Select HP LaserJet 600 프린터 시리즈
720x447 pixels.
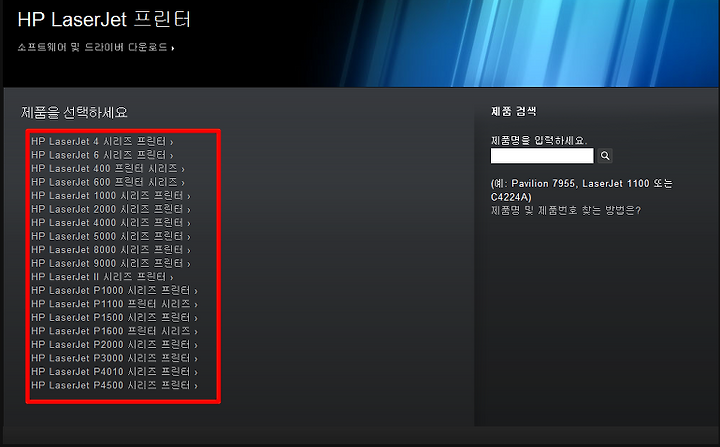(x=108, y=182)
